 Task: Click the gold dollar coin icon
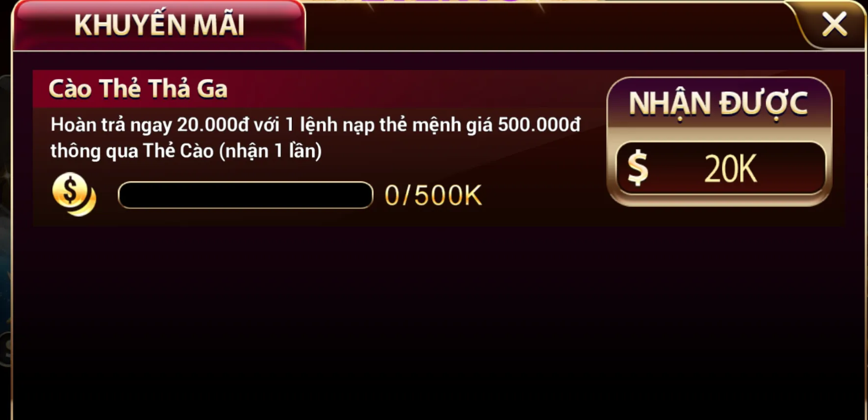[x=74, y=194]
